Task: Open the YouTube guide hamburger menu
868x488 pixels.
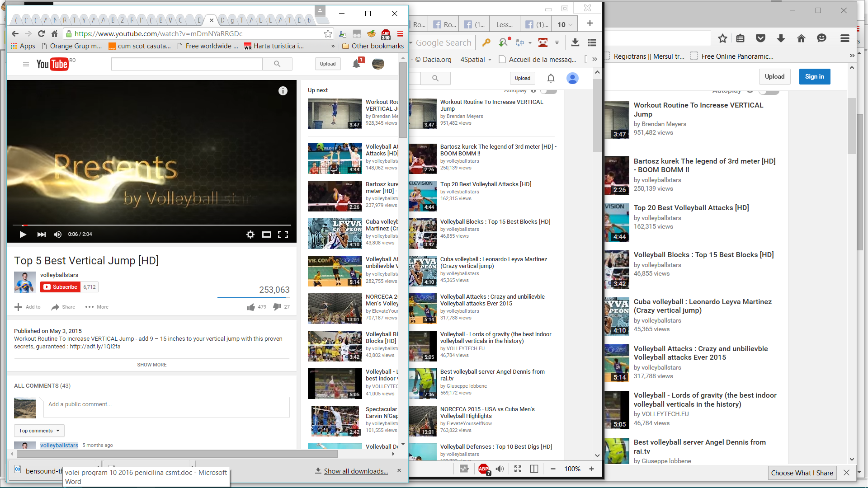Action: click(26, 64)
